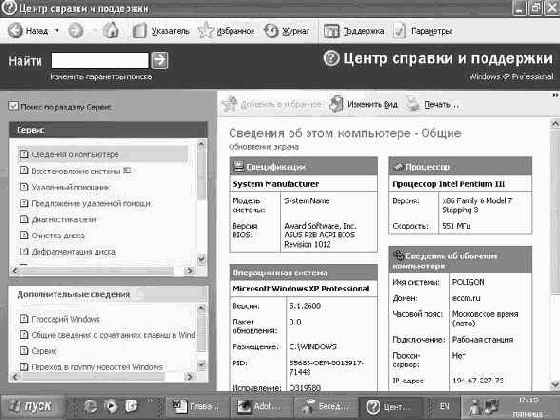
Task: Click the POLIGON system name value
Action: (468, 282)
